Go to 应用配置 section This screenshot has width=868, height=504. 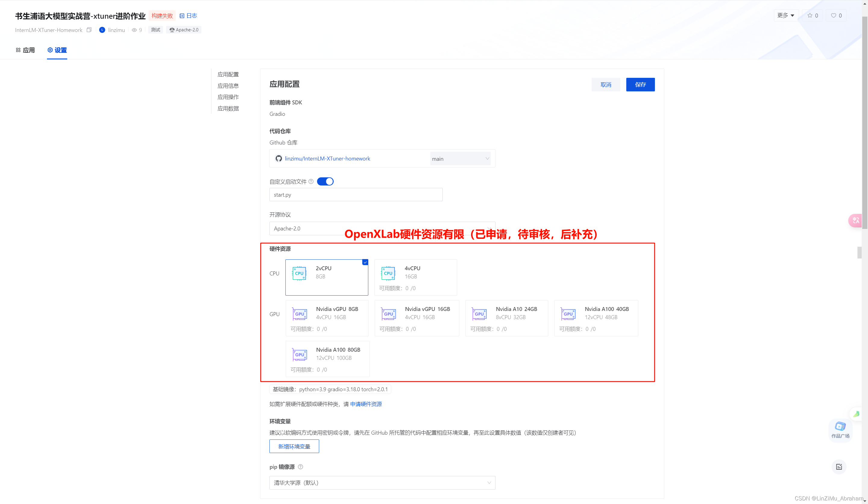228,74
